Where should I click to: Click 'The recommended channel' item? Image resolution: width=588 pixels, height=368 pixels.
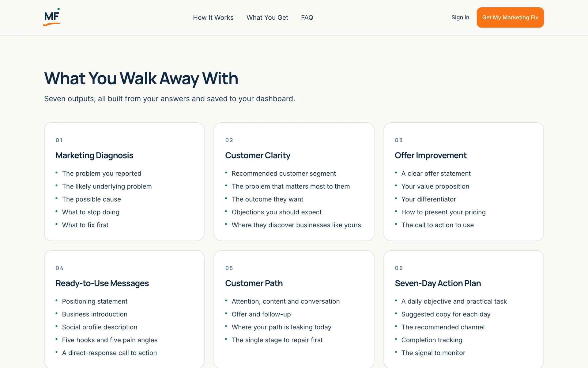[443, 327]
